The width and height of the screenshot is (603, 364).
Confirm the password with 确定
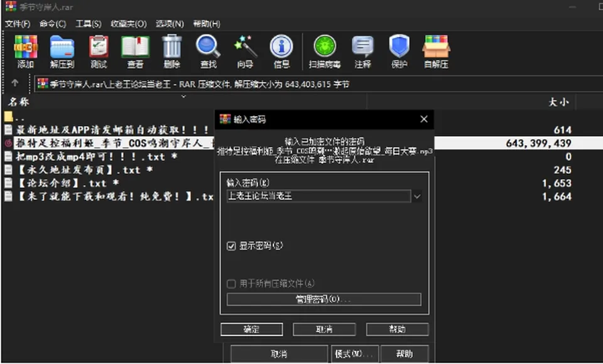coord(251,329)
